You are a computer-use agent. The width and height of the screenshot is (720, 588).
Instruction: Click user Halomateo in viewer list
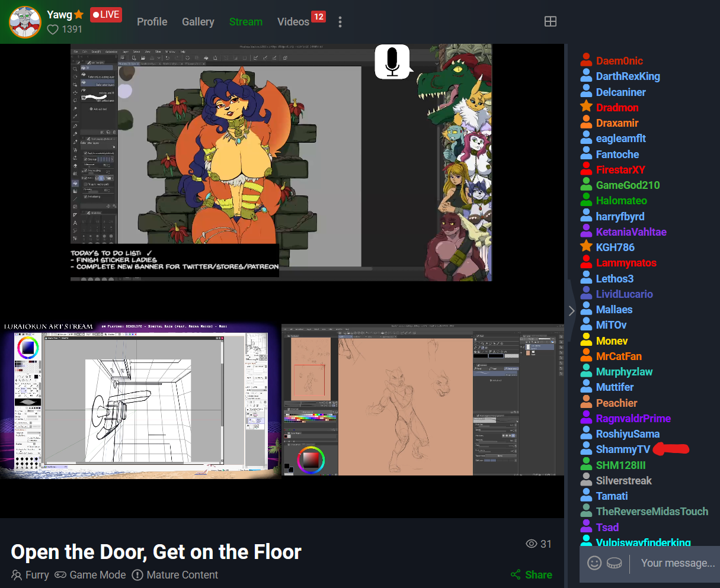coord(621,201)
